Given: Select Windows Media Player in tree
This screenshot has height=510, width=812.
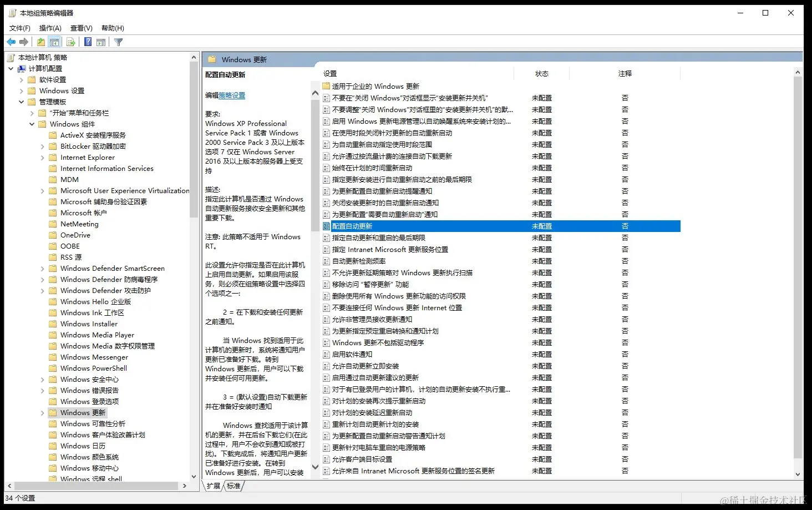Looking at the screenshot, I should coord(97,335).
